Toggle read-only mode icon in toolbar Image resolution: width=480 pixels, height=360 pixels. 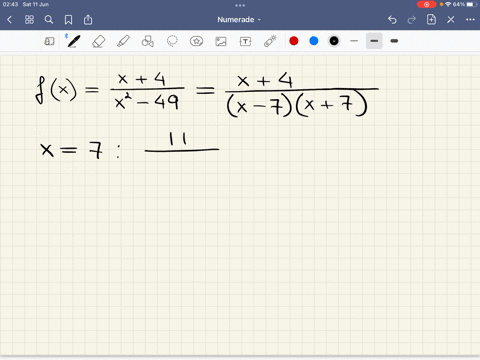(49, 41)
